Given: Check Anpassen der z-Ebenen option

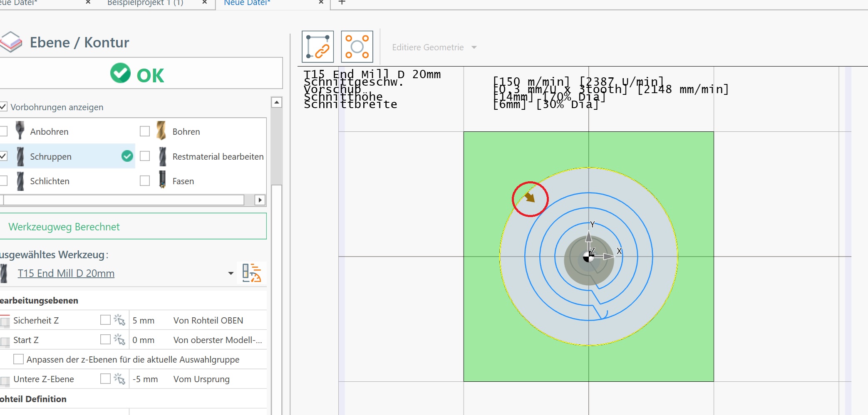Looking at the screenshot, I should tap(18, 359).
